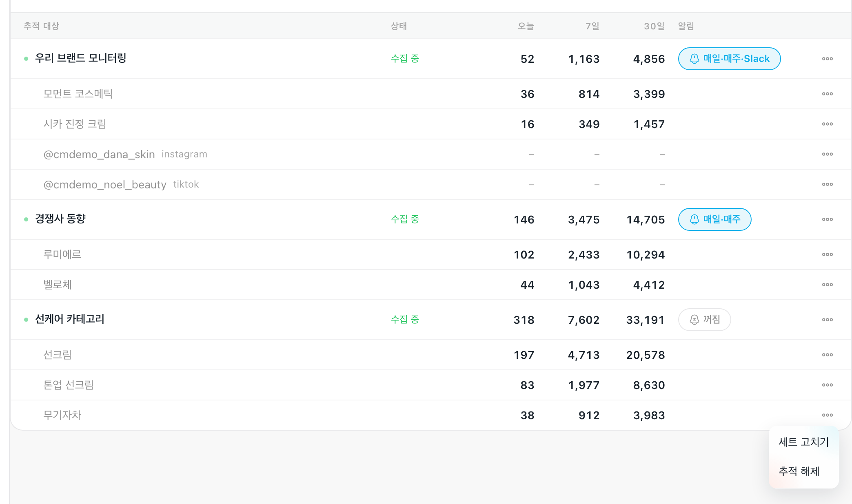This screenshot has width=852, height=504.
Task: Open more options for 톤업 선크림
Action: click(x=827, y=385)
